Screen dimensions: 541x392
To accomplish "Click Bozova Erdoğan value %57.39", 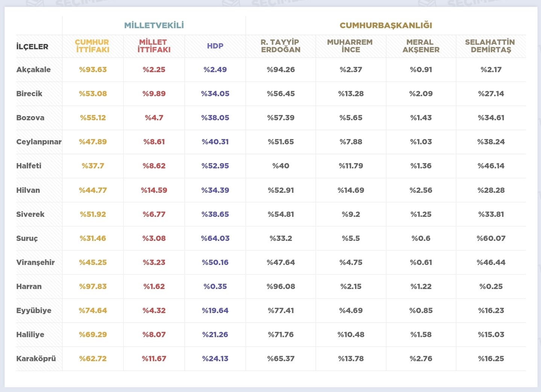I will (x=281, y=118).
